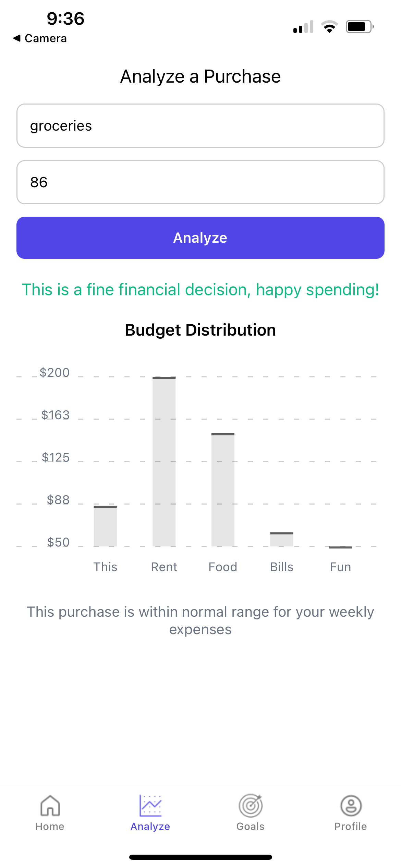Focus the groceries purchase name field
This screenshot has width=401, height=868.
200,126
